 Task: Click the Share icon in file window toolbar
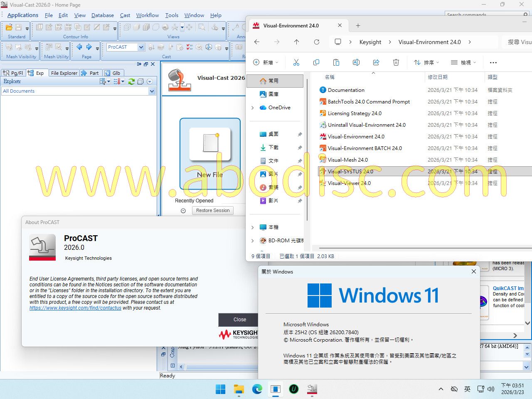point(376,62)
